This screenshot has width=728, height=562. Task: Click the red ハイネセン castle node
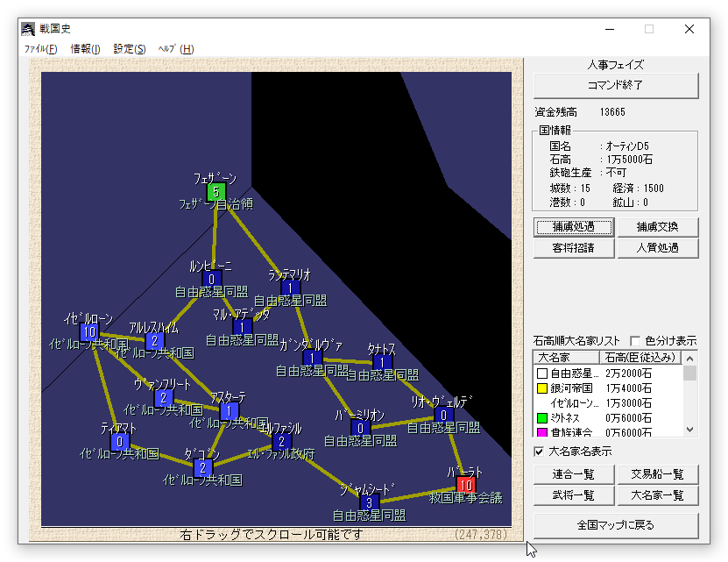click(x=465, y=485)
